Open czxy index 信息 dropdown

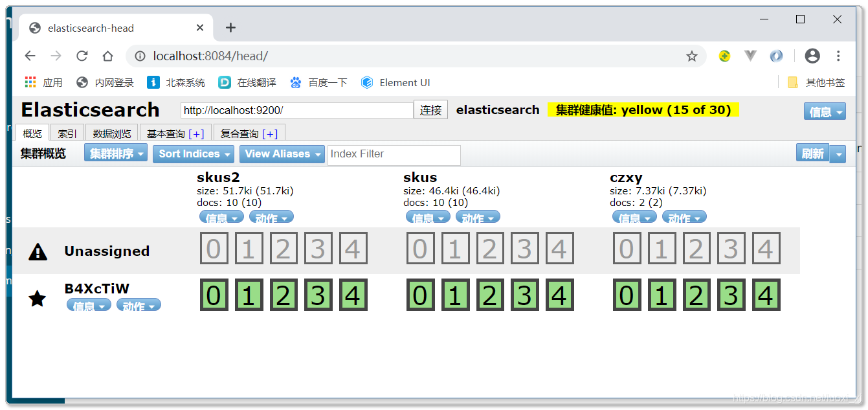pos(634,217)
